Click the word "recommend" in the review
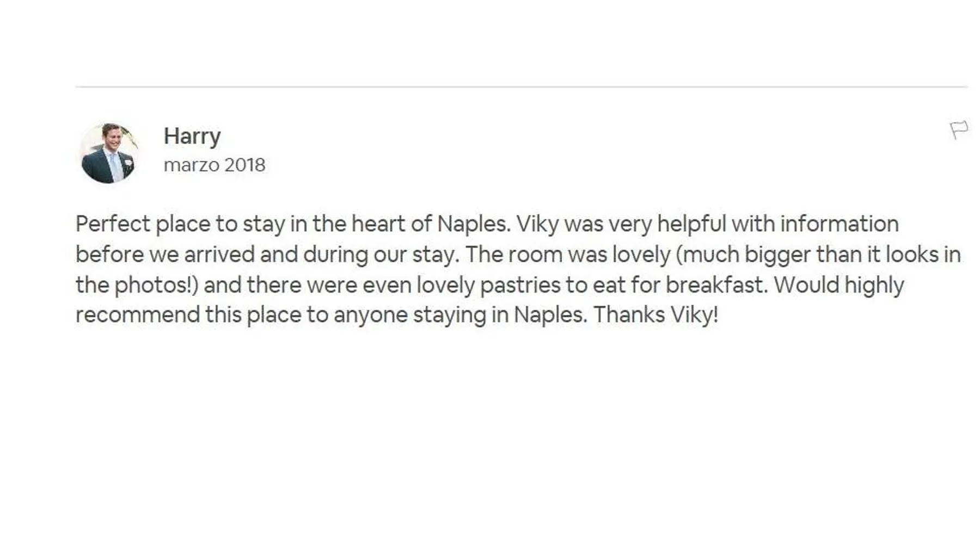980x544 pixels. tap(137, 315)
